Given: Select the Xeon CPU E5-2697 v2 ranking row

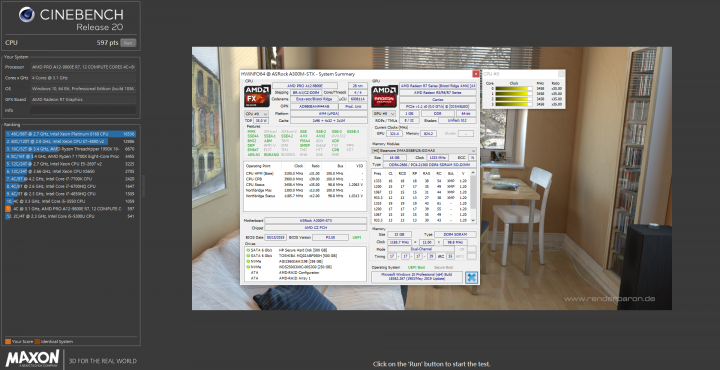Looking at the screenshot, I should [70, 164].
